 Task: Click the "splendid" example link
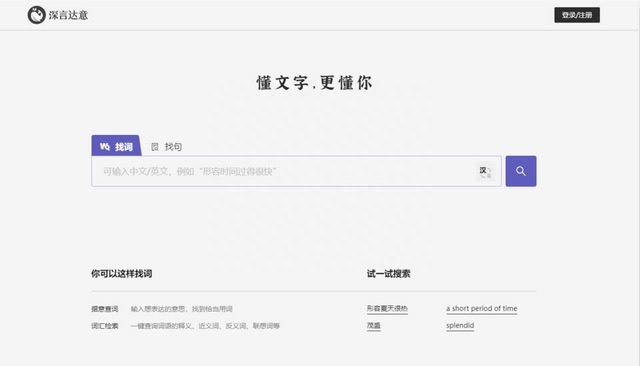(460, 326)
